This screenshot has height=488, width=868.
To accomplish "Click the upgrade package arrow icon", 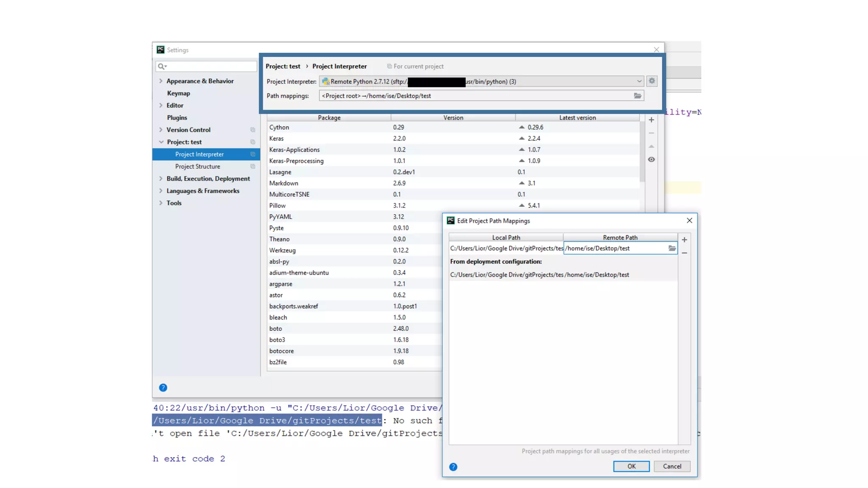I will [651, 147].
